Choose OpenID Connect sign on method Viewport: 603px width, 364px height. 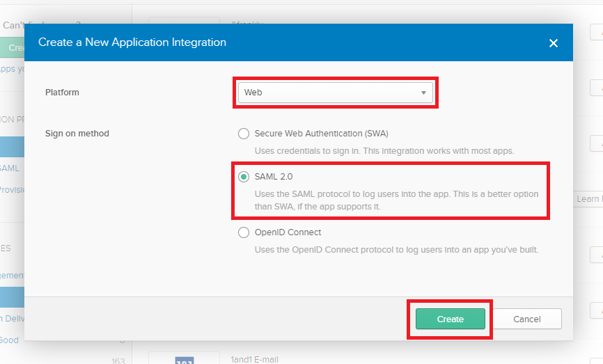(x=244, y=232)
